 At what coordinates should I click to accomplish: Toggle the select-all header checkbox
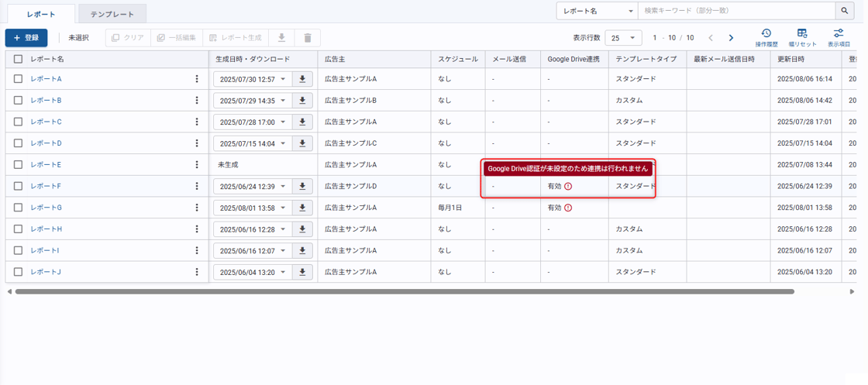coord(19,59)
